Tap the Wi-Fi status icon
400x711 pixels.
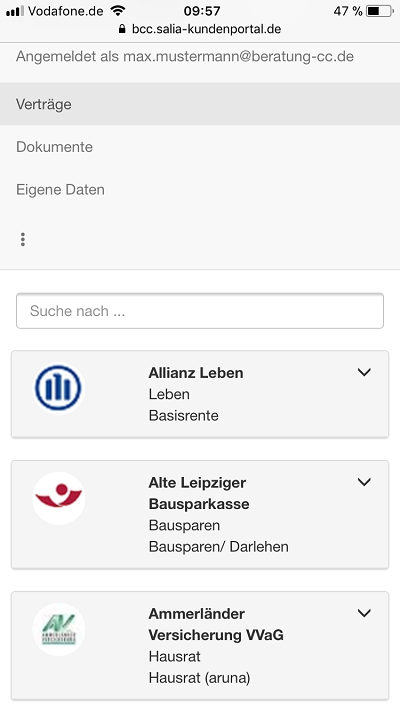118,10
